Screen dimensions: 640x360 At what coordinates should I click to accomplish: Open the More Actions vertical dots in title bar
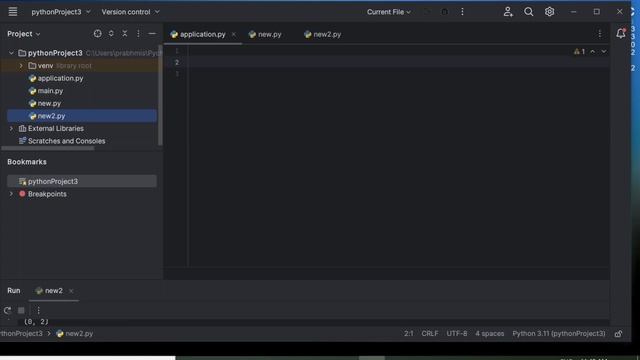coord(462,12)
